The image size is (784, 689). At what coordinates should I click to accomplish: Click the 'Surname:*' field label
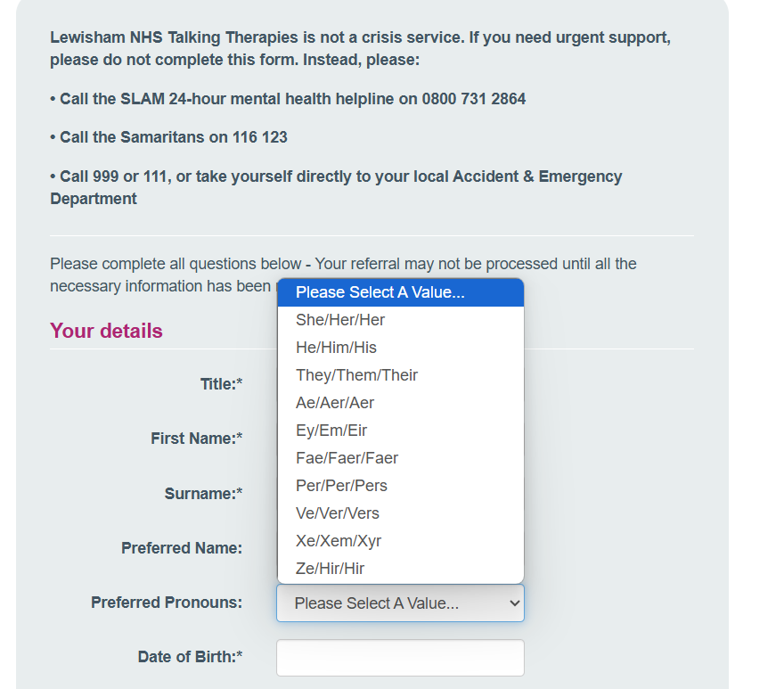click(203, 494)
